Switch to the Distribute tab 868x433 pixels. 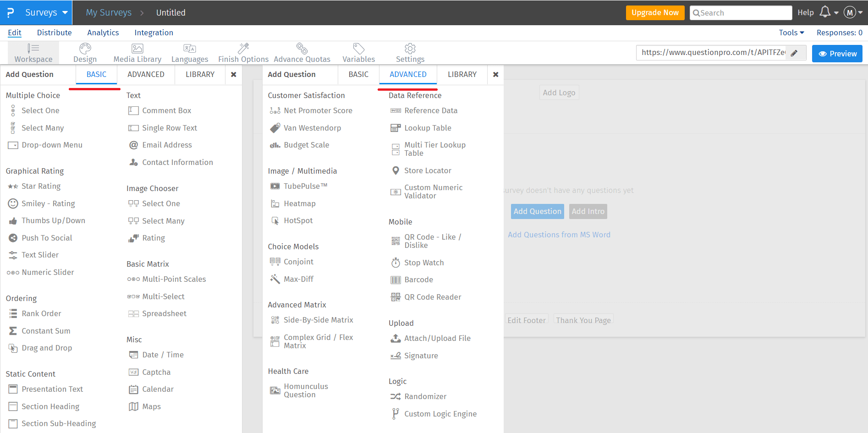coord(54,33)
